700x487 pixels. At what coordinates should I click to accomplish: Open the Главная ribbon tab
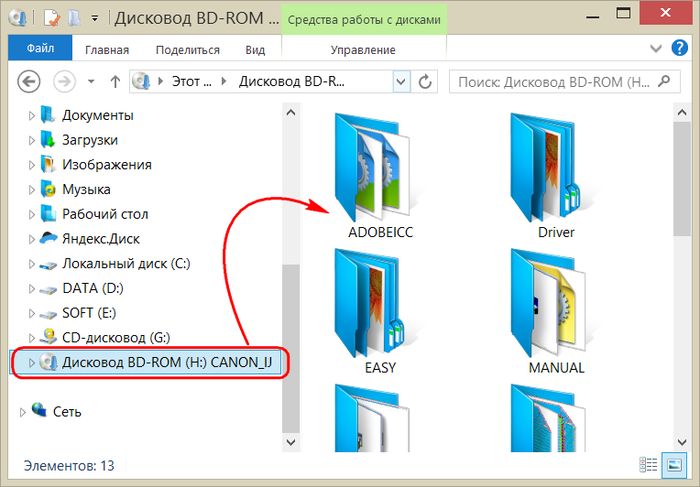107,50
